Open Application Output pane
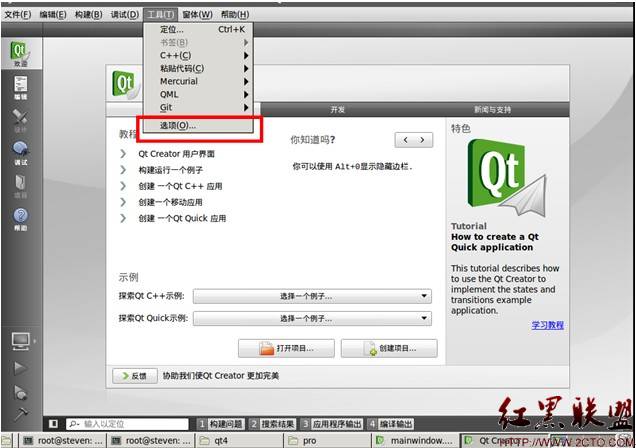The image size is (636, 448). (332, 424)
